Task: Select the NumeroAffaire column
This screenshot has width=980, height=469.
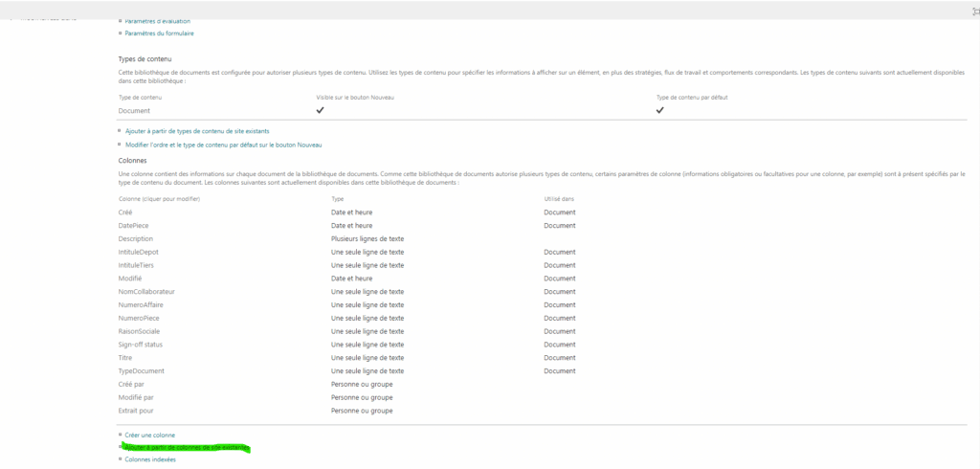Action: pyautogui.click(x=141, y=304)
